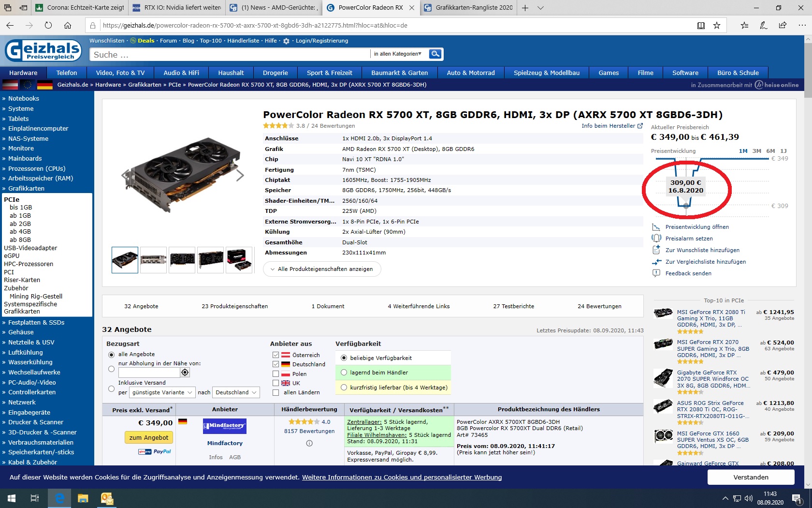Click Wunschliste hinzufügen list icon
The width and height of the screenshot is (812, 508).
tap(656, 250)
